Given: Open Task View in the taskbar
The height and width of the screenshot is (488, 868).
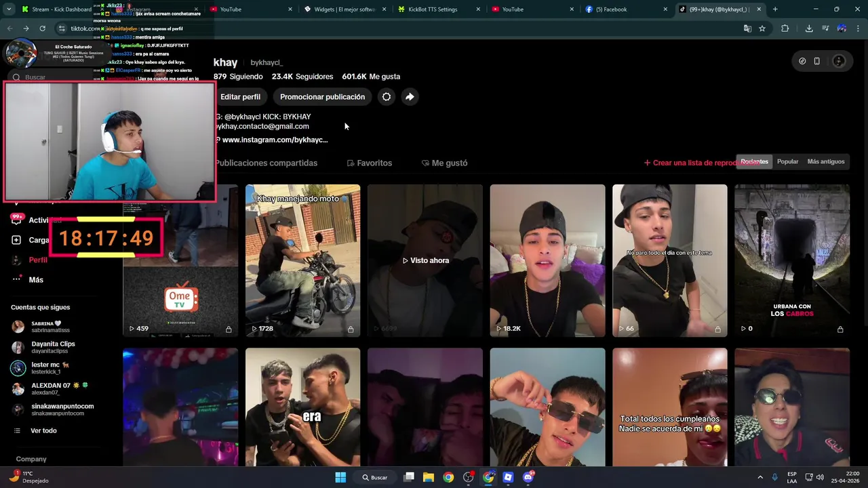Looking at the screenshot, I should pyautogui.click(x=409, y=477).
